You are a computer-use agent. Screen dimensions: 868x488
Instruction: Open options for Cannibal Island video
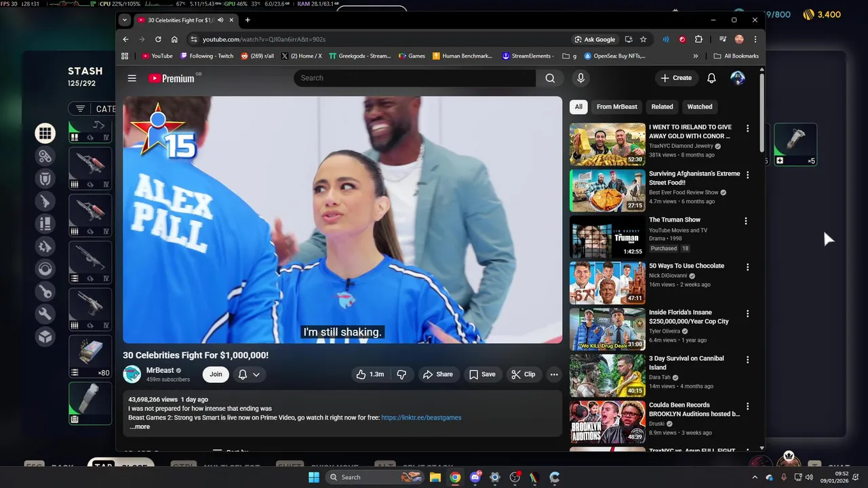pyautogui.click(x=747, y=360)
